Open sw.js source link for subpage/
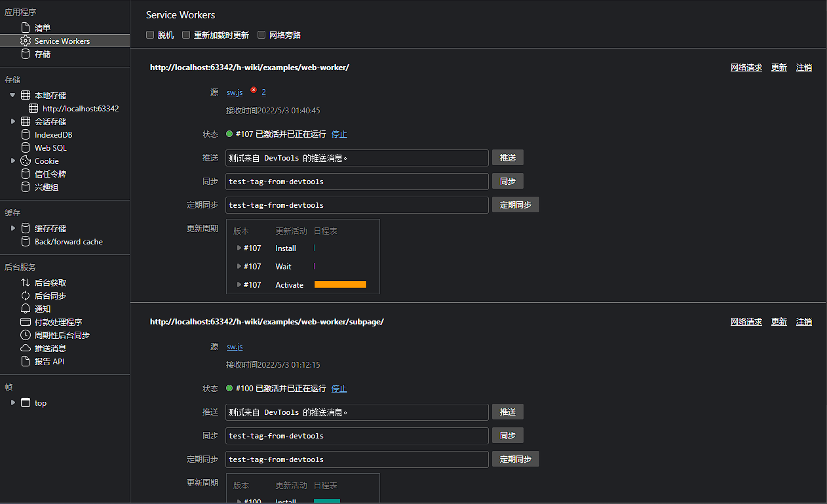 click(x=235, y=347)
